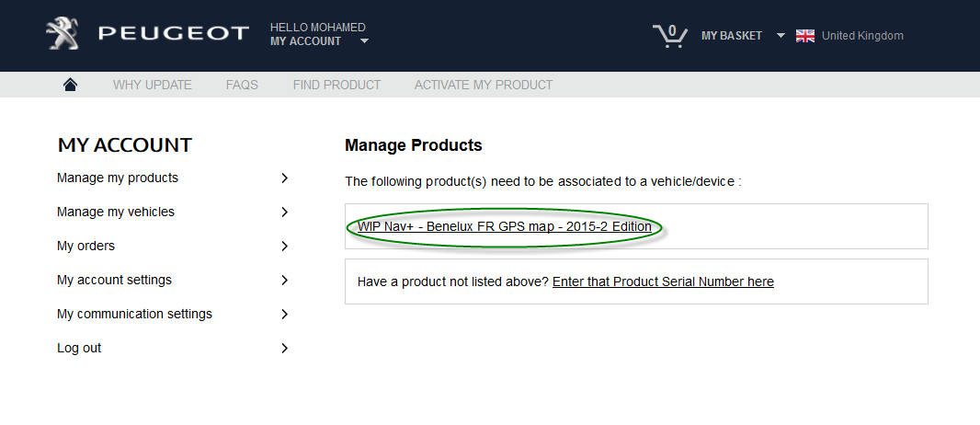The height and width of the screenshot is (425, 980).
Task: Select Manage my products in sidebar
Action: click(118, 178)
